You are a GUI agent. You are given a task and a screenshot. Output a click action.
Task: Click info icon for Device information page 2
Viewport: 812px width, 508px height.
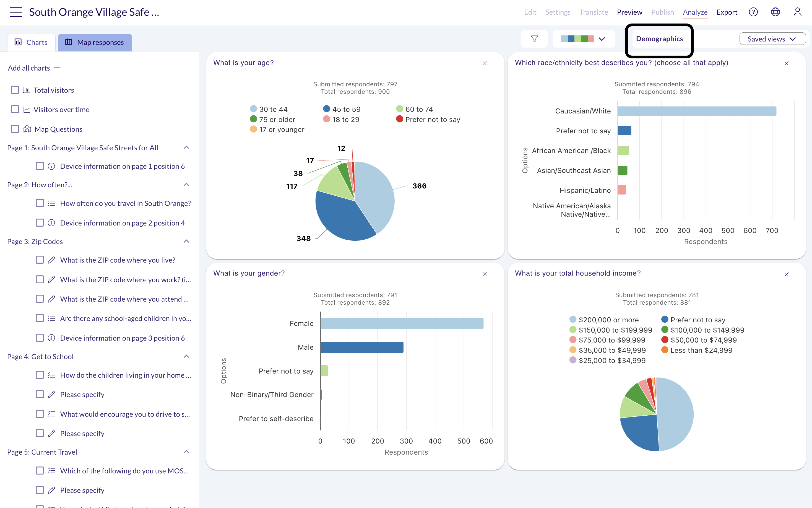point(51,223)
